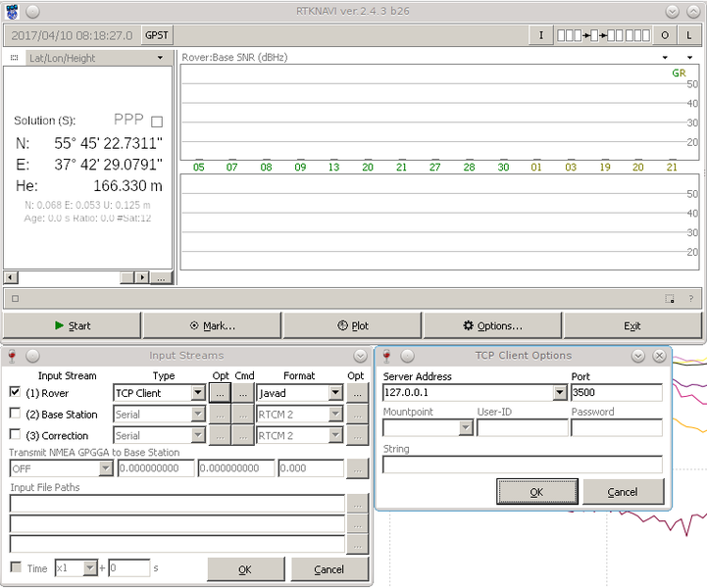
Task: Open Options with the gear icon
Action: point(492,325)
